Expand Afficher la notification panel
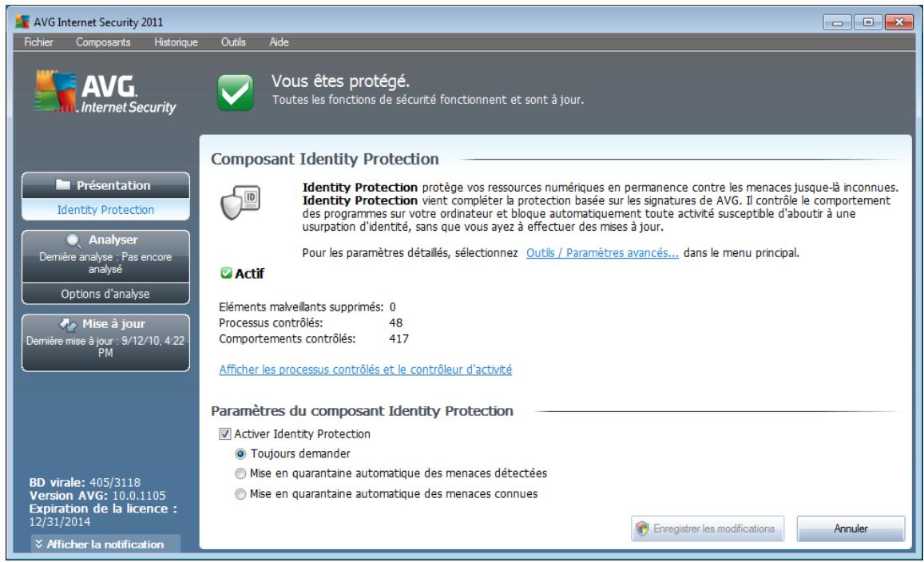The image size is (924, 562). (105, 544)
